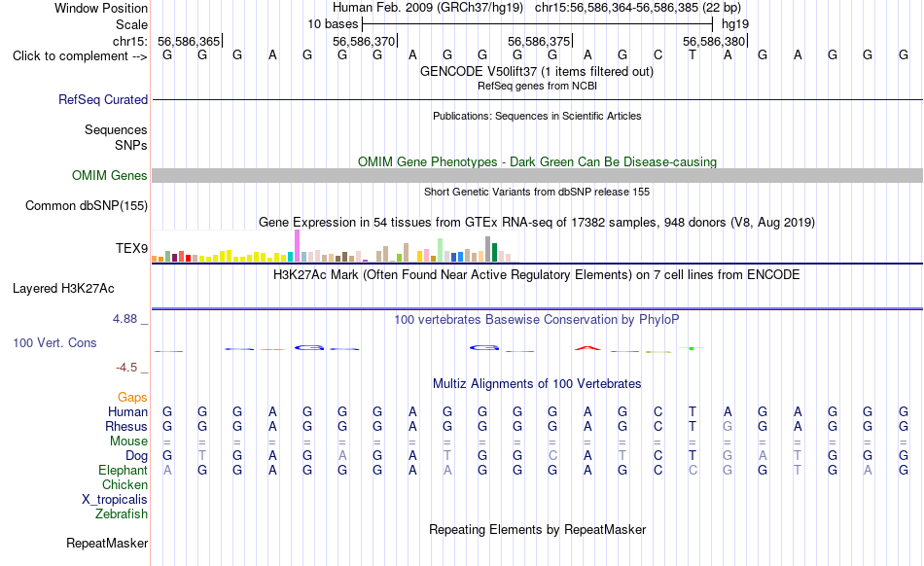Viewport: 924px width, 566px height.
Task: Click 'Publications: Sequences in Scientific Articles' title
Action: pos(537,116)
